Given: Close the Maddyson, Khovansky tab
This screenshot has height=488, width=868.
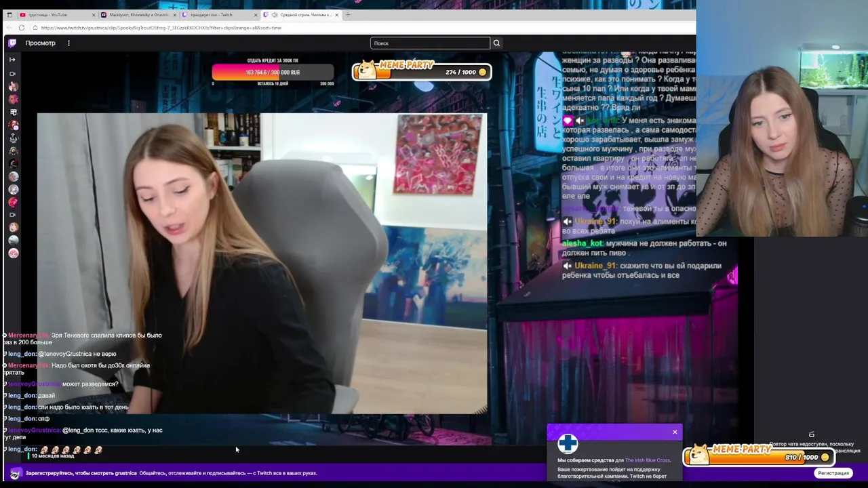Looking at the screenshot, I should 175,14.
